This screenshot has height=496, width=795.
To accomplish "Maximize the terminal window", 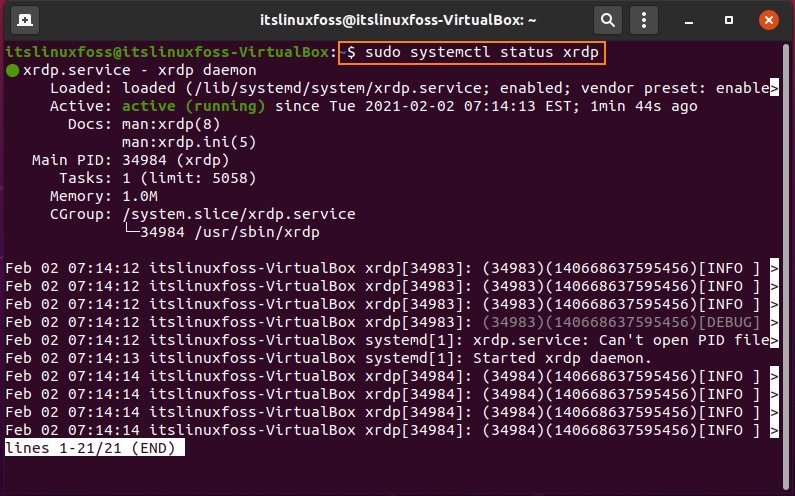I will pos(729,20).
